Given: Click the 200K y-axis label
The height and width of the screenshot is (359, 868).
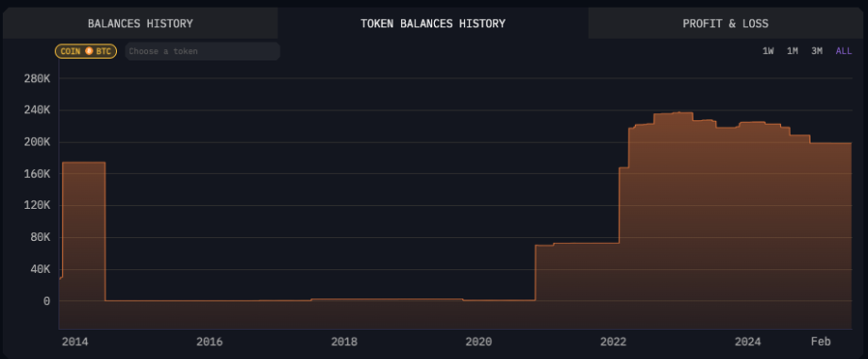Looking at the screenshot, I should pos(37,143).
